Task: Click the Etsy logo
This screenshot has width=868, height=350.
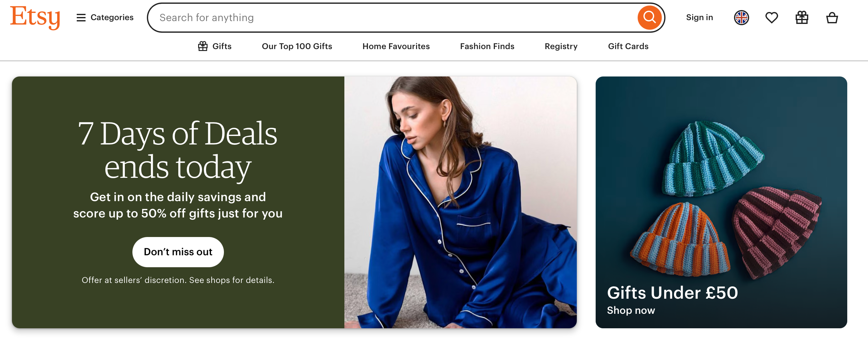Action: click(35, 17)
